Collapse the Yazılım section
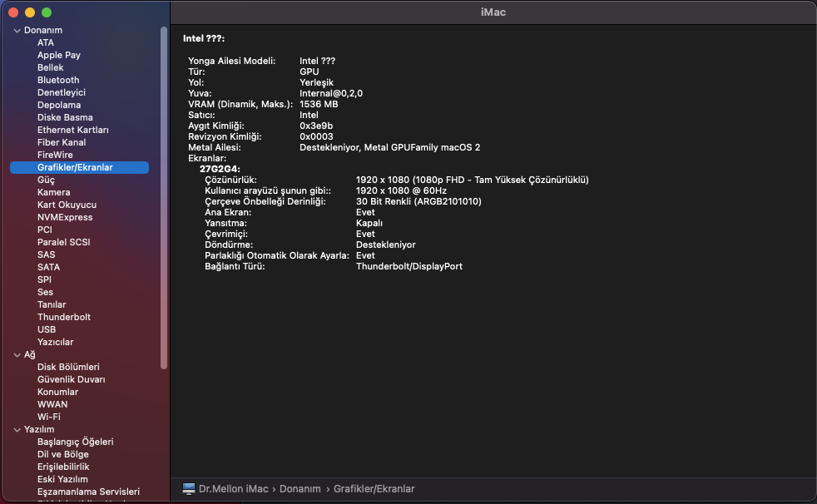The height and width of the screenshot is (504, 817). tap(17, 430)
